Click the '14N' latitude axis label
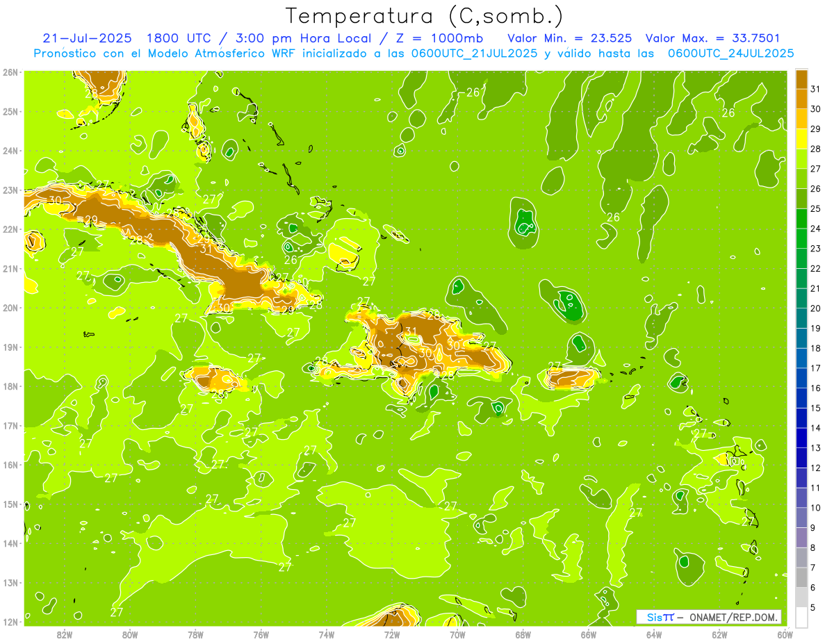 pos(10,543)
